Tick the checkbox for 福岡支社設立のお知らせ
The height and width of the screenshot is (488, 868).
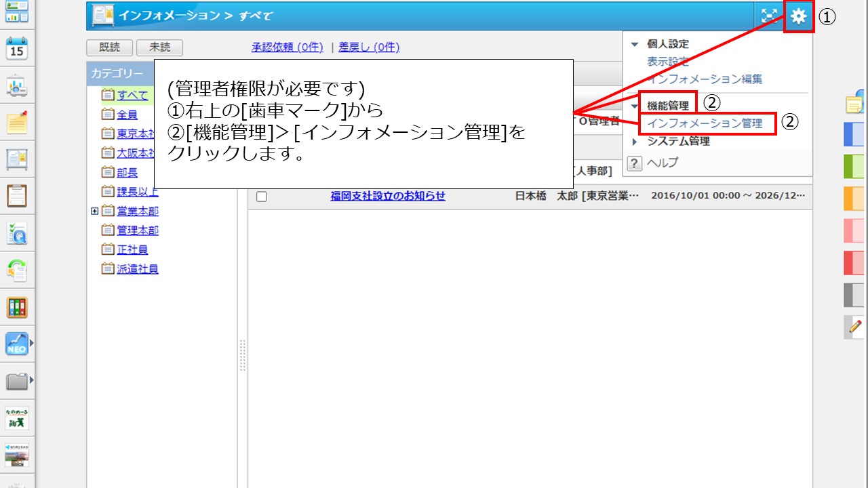[262, 197]
